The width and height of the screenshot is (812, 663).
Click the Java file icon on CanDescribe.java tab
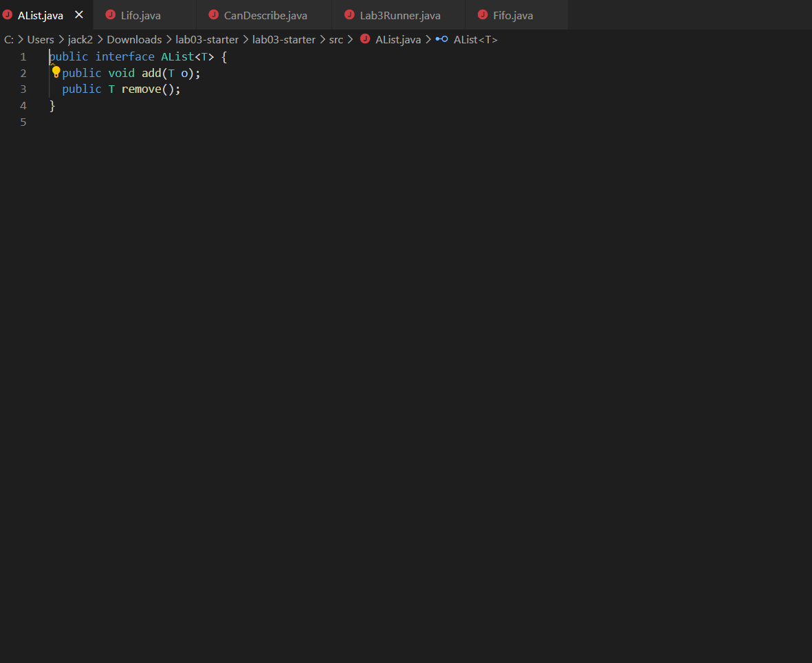coord(213,14)
